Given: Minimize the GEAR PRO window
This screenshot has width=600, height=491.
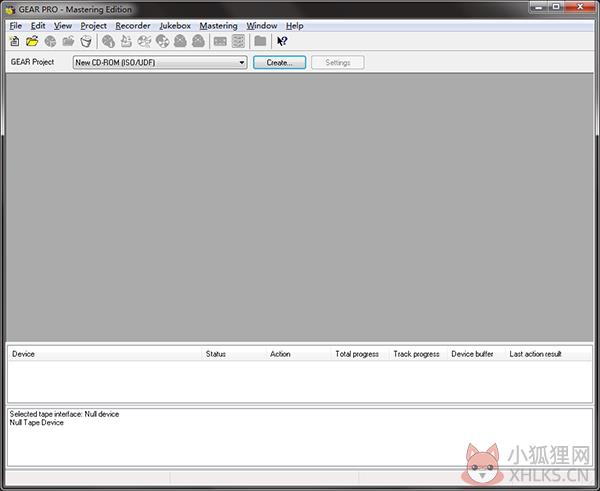Looking at the screenshot, I should (x=539, y=7).
